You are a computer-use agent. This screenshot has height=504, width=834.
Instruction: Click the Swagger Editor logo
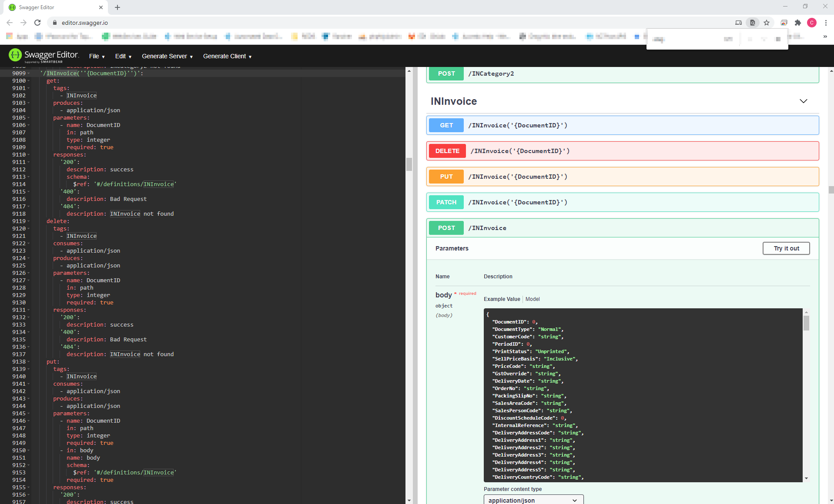tap(44, 55)
